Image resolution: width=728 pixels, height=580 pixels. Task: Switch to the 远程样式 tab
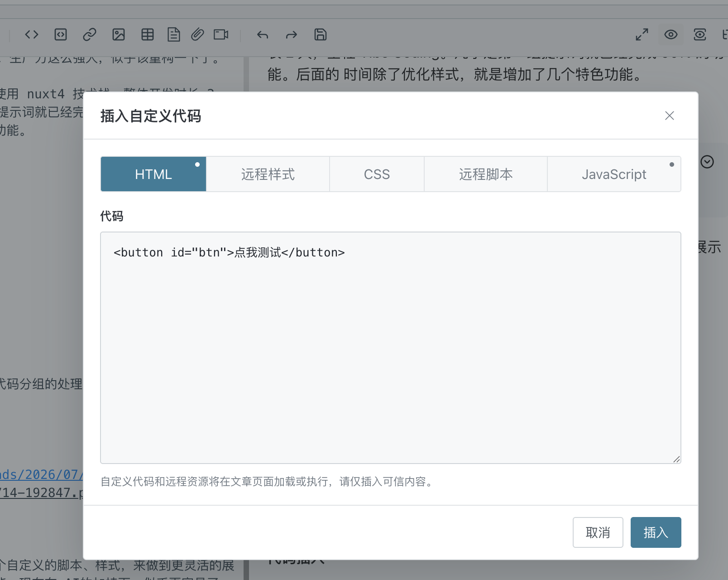pyautogui.click(x=268, y=174)
